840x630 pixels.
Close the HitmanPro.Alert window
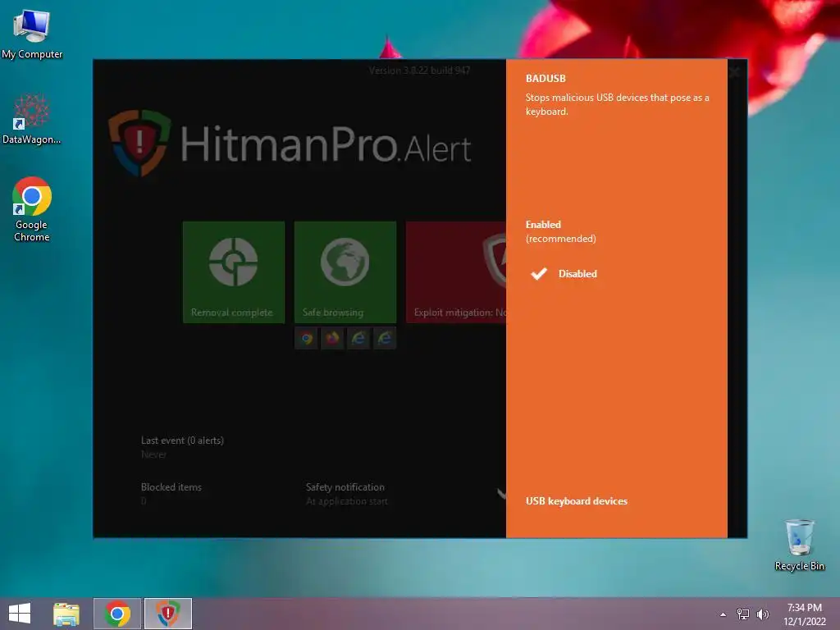(735, 71)
